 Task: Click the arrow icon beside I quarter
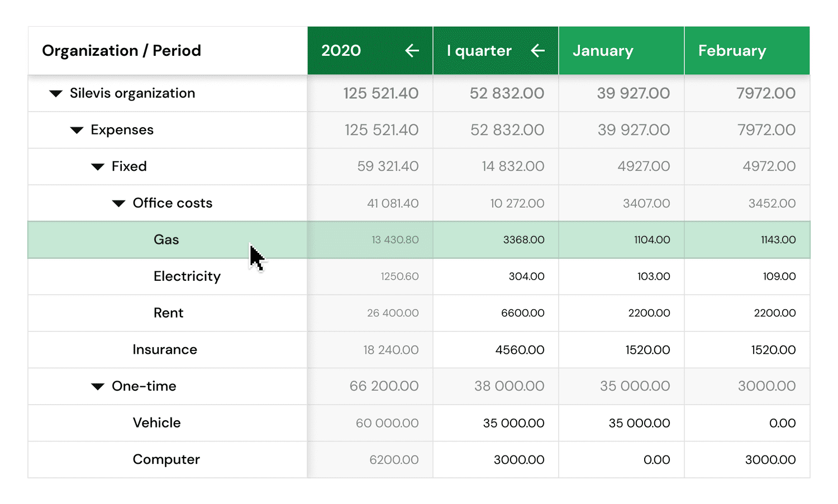coord(537,51)
